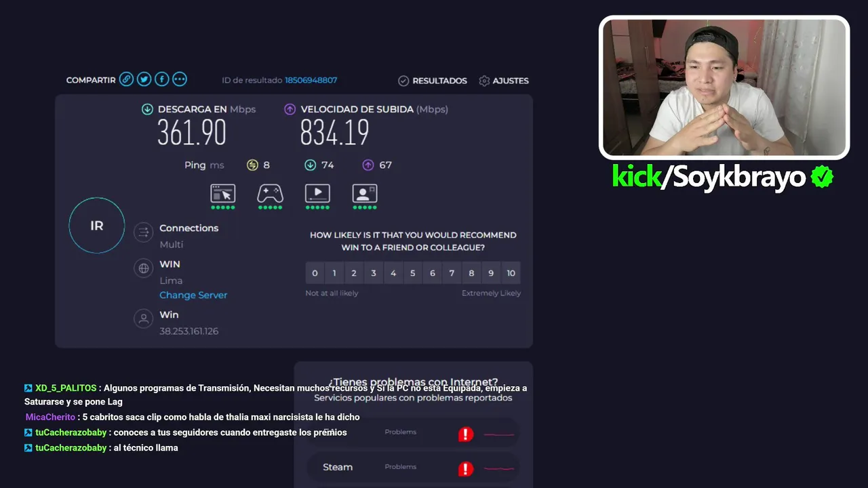
Task: Click the webcam overlay video
Action: click(724, 87)
